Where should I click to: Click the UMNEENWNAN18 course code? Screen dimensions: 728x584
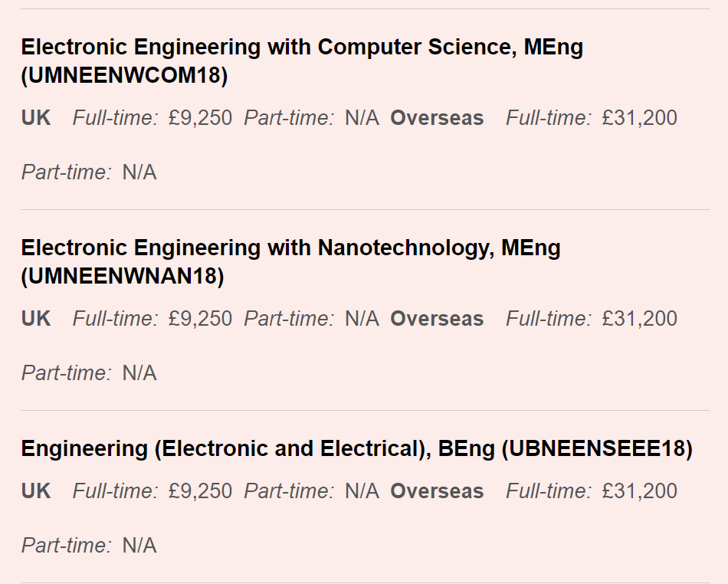pyautogui.click(x=123, y=276)
